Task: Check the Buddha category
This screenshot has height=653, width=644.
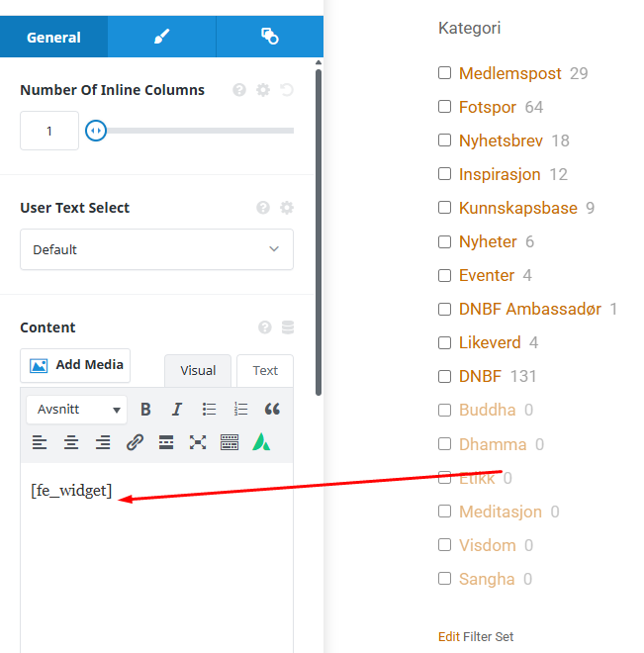Action: pos(444,411)
